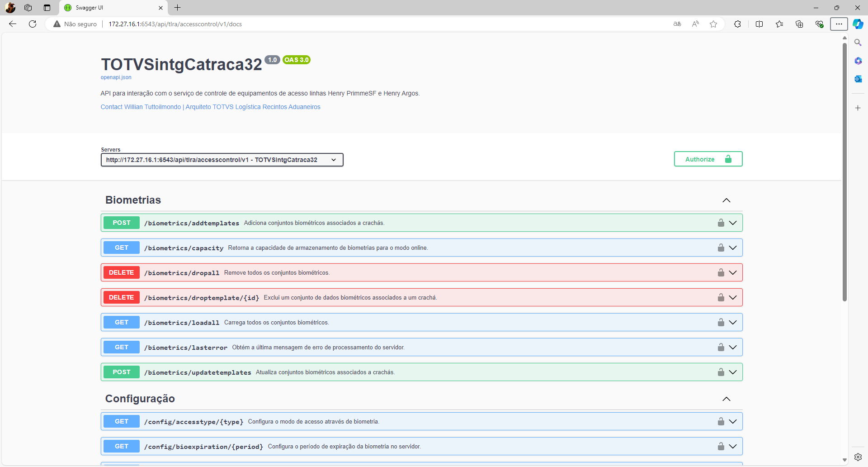
Task: Open the split screen view
Action: point(759,24)
